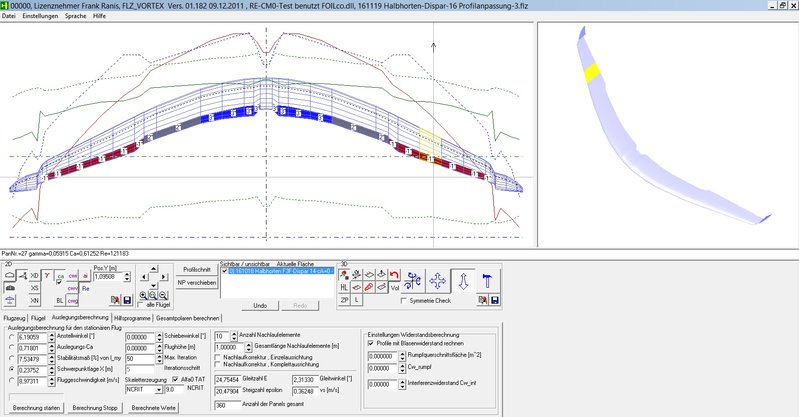Image resolution: width=799 pixels, height=417 pixels.
Task: Click the zoom in magnifier icon
Action: pyautogui.click(x=143, y=297)
